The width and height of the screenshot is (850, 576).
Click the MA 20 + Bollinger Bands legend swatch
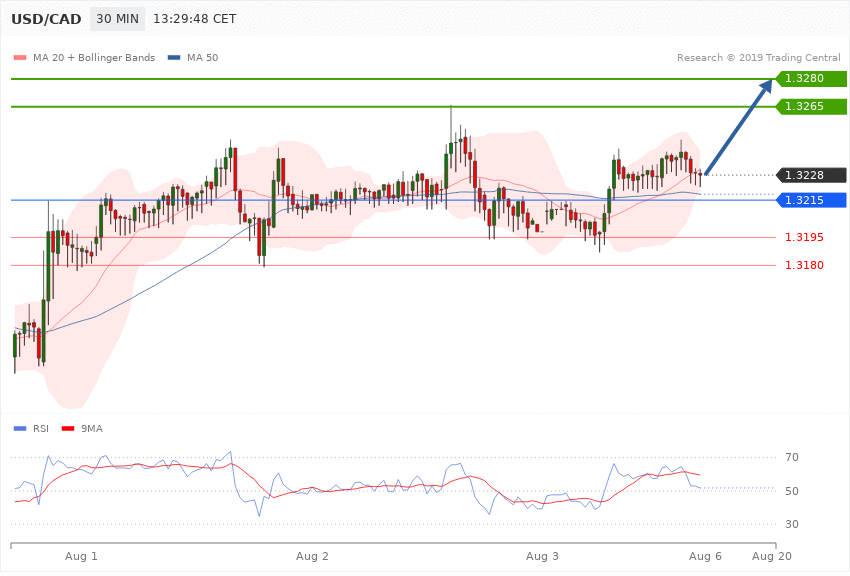pos(20,57)
